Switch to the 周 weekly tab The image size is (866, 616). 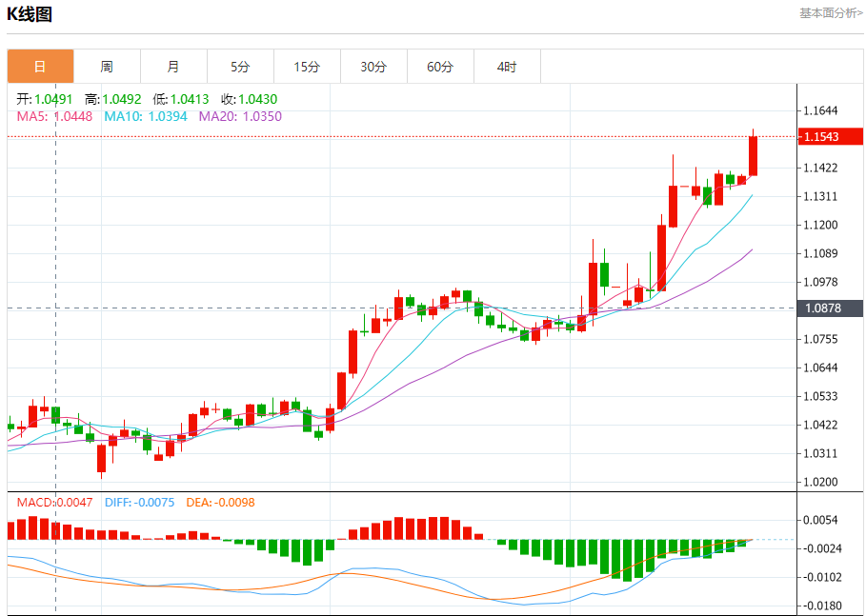pos(107,67)
